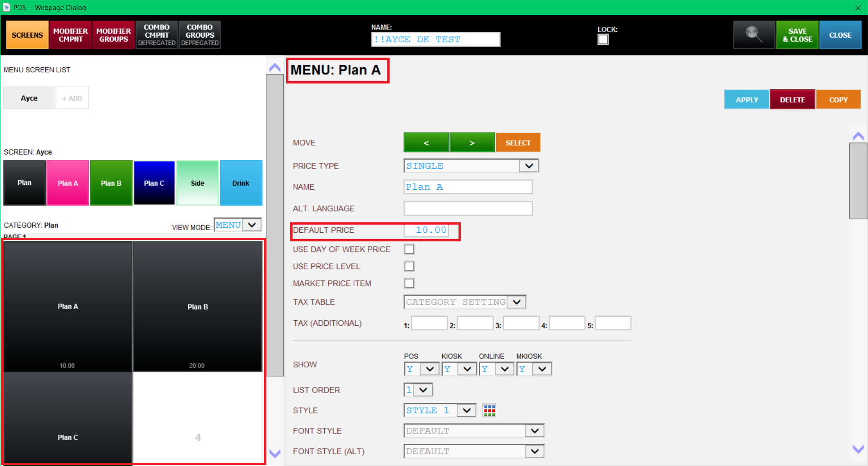Click the orange Select button

pyautogui.click(x=518, y=142)
